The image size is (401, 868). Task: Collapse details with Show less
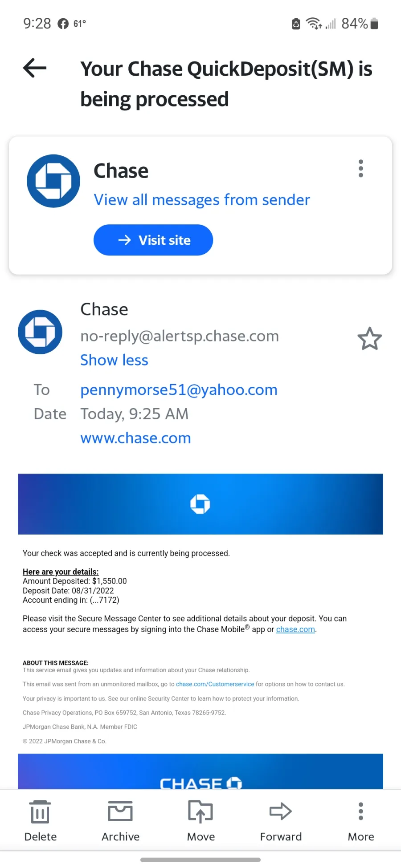[x=114, y=360]
